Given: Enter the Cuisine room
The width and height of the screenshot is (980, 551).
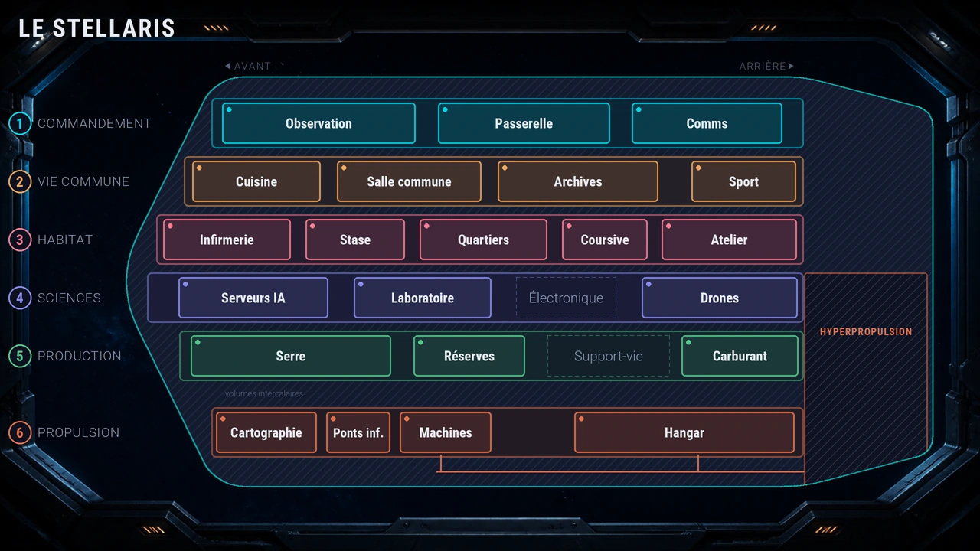Looking at the screenshot, I should (x=256, y=181).
